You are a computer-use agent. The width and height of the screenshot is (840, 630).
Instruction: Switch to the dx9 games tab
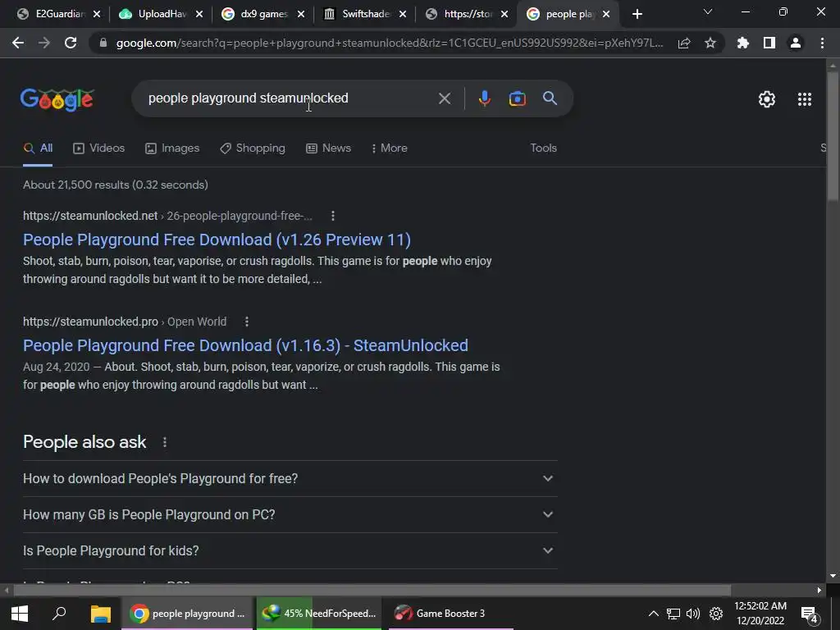(263, 14)
